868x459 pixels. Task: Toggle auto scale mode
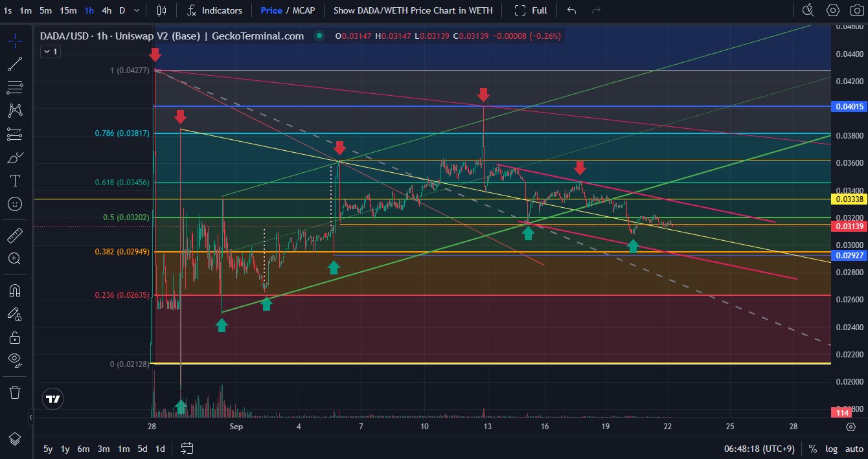pos(853,449)
